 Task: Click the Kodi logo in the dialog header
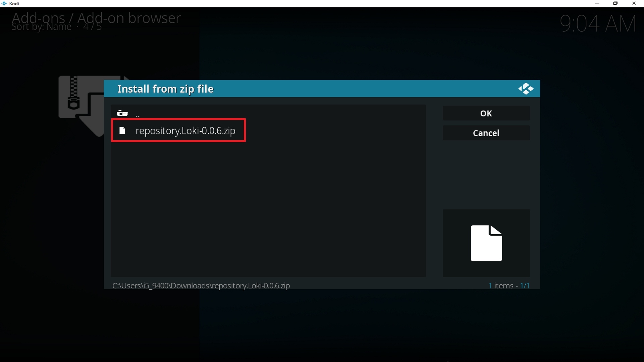(x=526, y=89)
